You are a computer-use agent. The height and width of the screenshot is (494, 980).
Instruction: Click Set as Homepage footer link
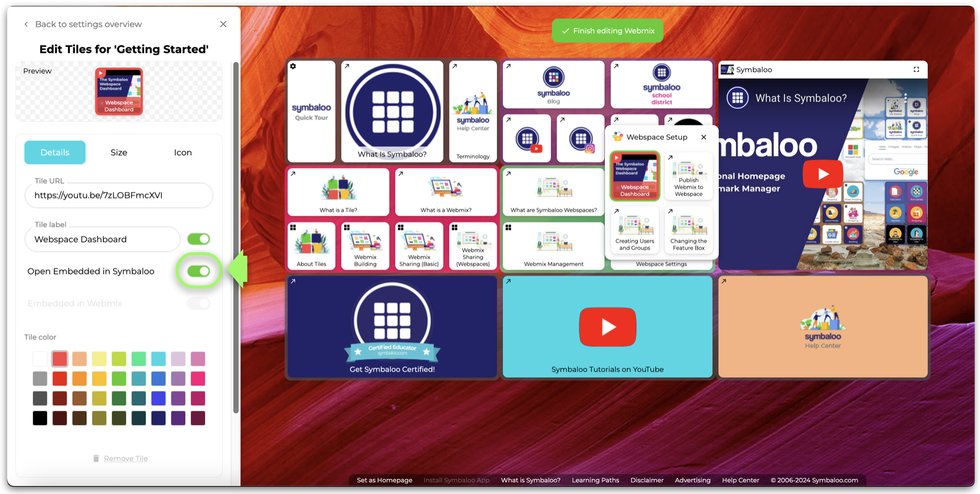coord(384,480)
